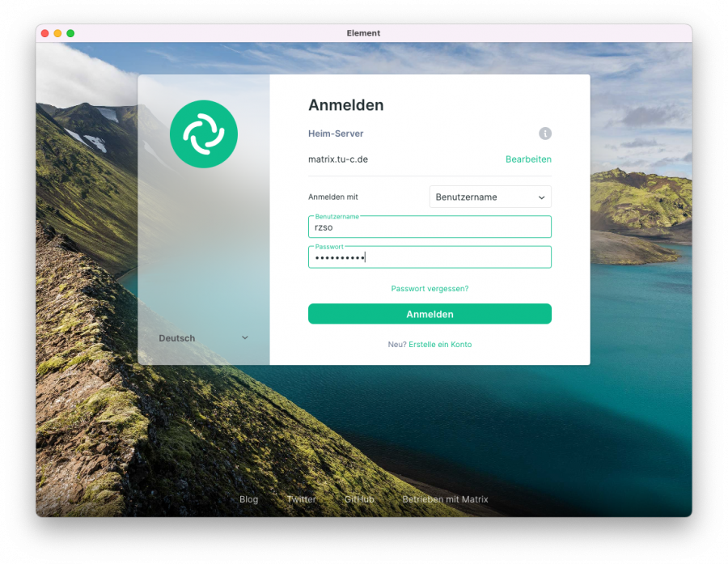Select the matrix.tu-c.de homeserver address text

[x=338, y=159]
